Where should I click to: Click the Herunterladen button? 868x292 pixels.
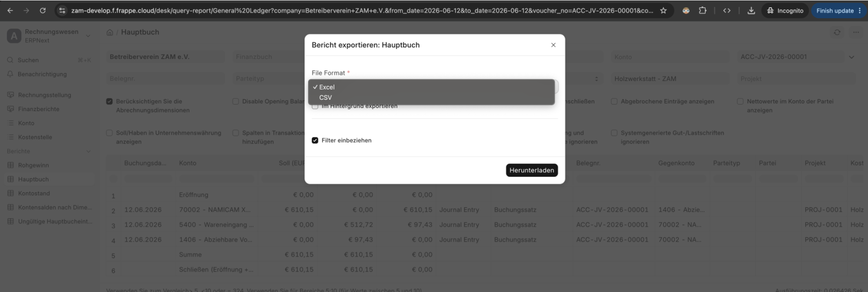(532, 170)
